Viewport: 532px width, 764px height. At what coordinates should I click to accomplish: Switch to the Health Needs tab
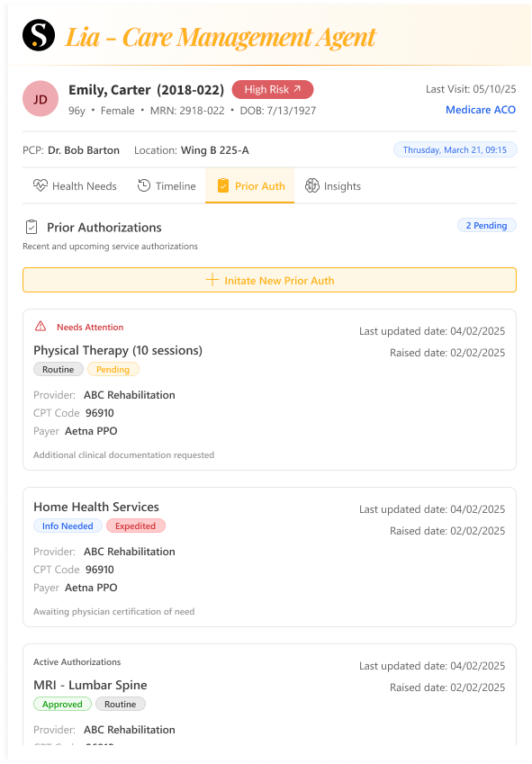(75, 185)
